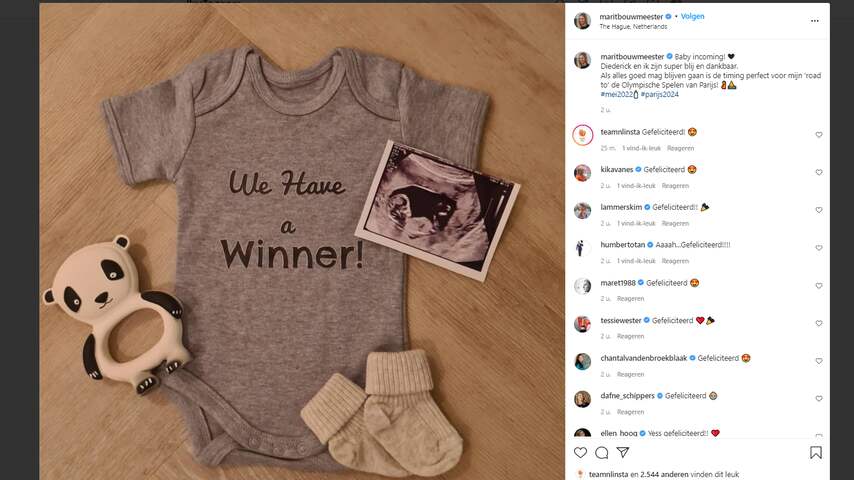
Task: Open teamnlinsta's profile avatar
Action: 583,135
